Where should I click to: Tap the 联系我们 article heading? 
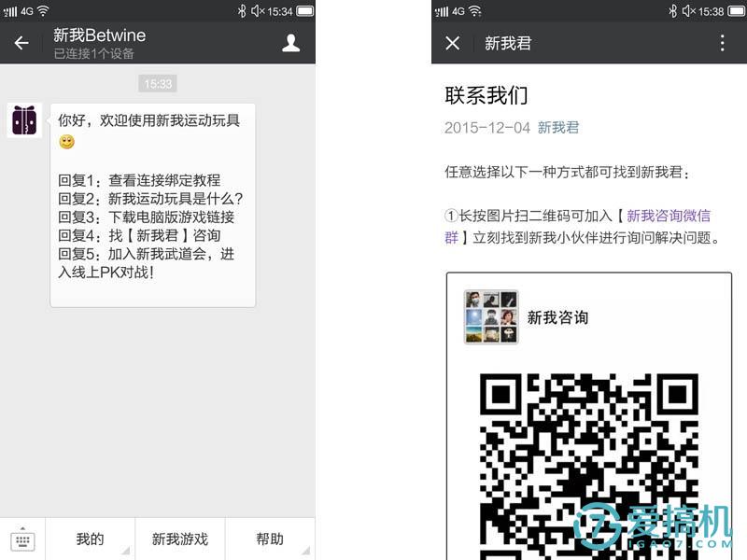pos(486,95)
